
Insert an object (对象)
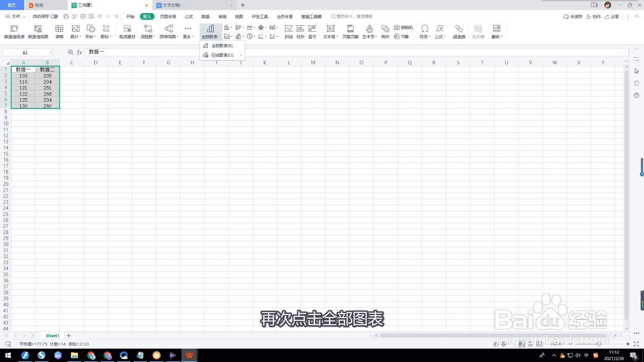coord(402,37)
